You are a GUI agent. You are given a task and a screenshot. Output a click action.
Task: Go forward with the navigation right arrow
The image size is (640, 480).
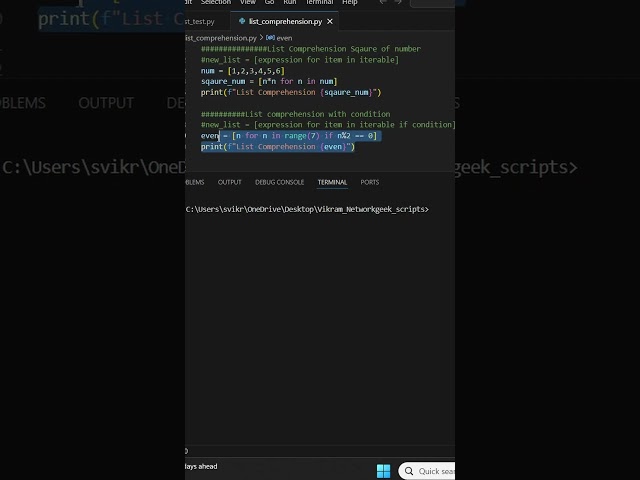(x=398, y=2)
